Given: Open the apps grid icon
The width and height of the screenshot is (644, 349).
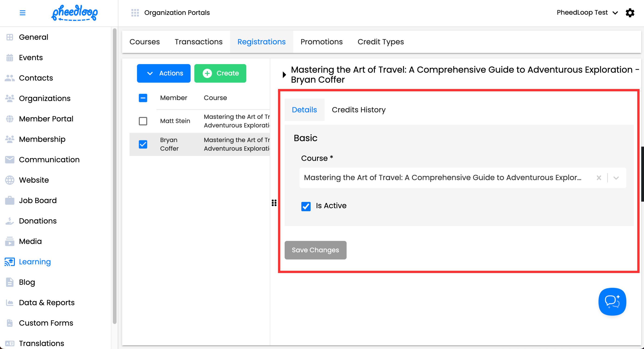Looking at the screenshot, I should [135, 13].
